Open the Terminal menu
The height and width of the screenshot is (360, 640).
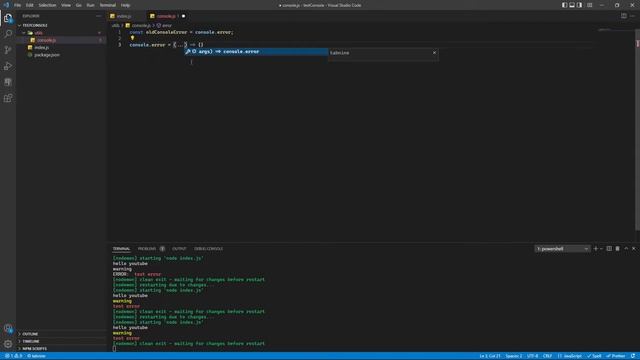pos(108,5)
